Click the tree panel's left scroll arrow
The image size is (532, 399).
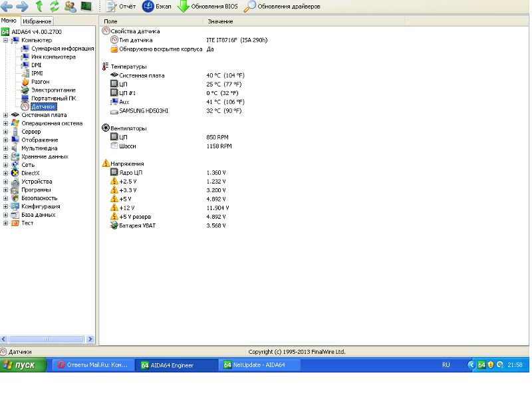point(4,339)
